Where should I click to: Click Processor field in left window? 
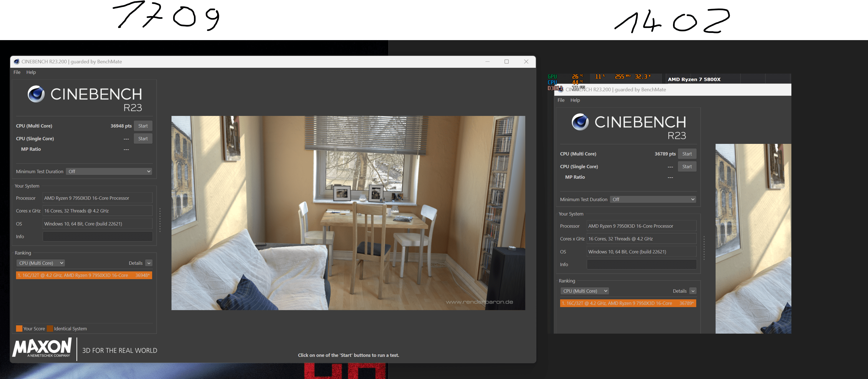(x=97, y=198)
